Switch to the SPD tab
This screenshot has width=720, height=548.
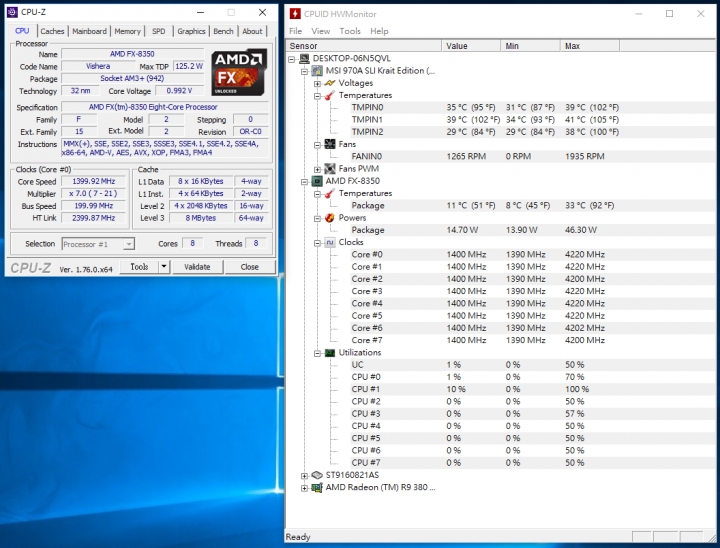(158, 31)
